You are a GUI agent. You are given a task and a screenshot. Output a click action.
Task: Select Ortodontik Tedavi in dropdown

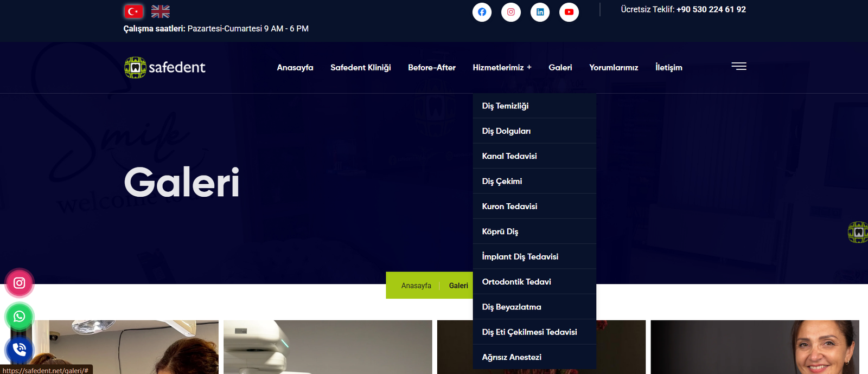point(516,282)
